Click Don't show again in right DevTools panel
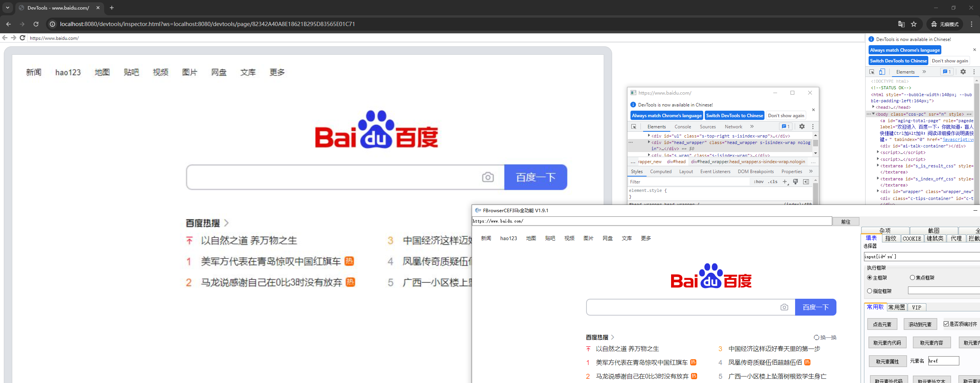Screen dimensions: 980x383 tap(949, 61)
